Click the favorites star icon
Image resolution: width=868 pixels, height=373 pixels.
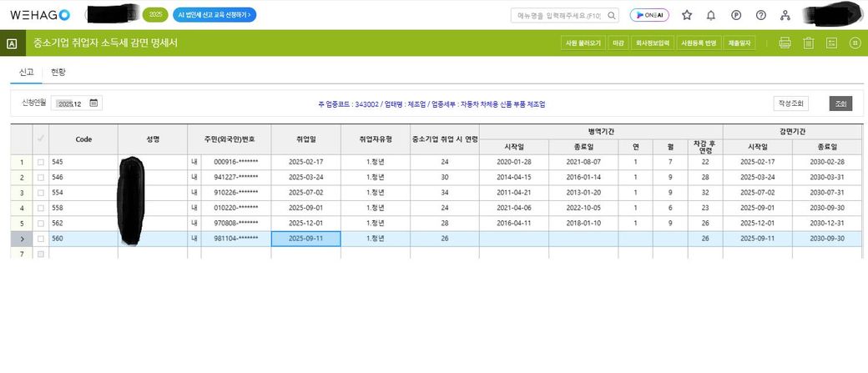(687, 15)
